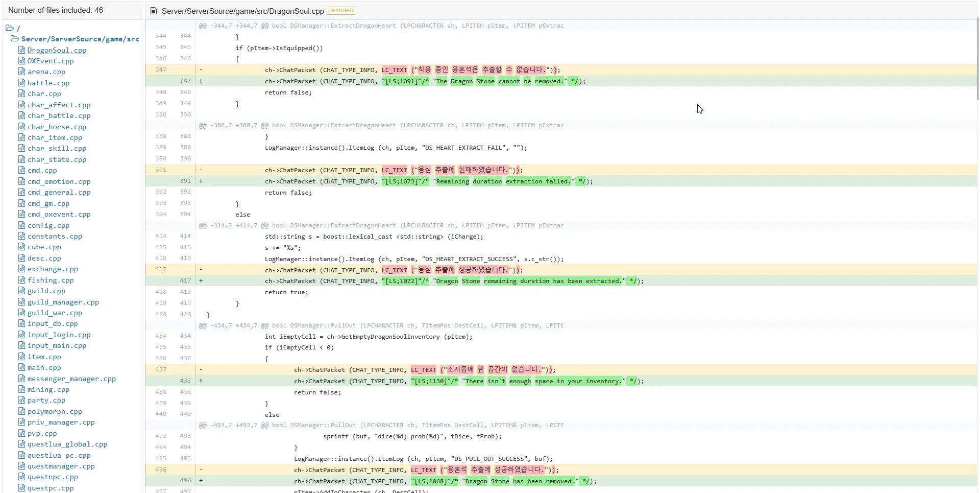Click the file icon next to messenger_manager.cpp
Viewport: 980px width, 493px height.
point(21,379)
